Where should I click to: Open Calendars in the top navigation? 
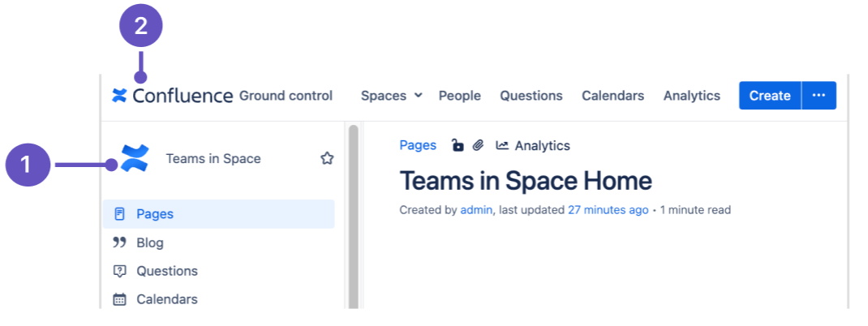point(612,96)
